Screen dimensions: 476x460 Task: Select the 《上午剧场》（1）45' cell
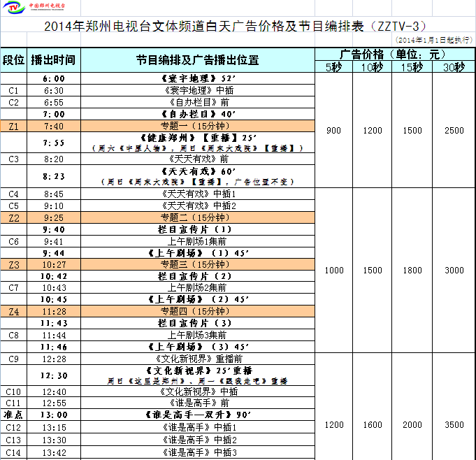click(x=198, y=253)
